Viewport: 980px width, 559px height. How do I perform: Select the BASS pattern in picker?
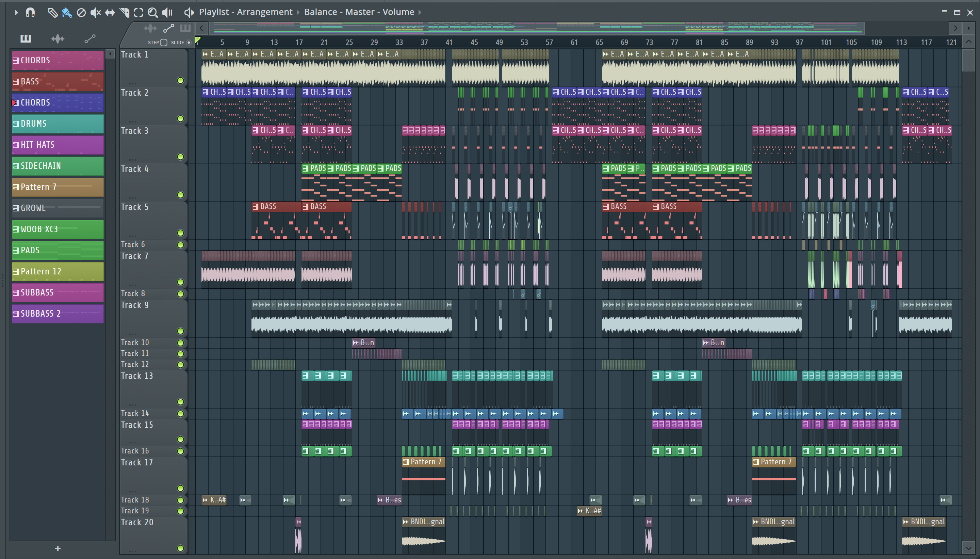pyautogui.click(x=58, y=81)
